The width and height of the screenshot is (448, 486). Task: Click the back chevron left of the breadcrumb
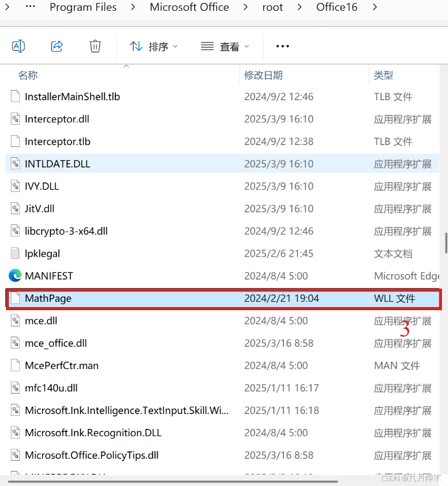point(7,6)
